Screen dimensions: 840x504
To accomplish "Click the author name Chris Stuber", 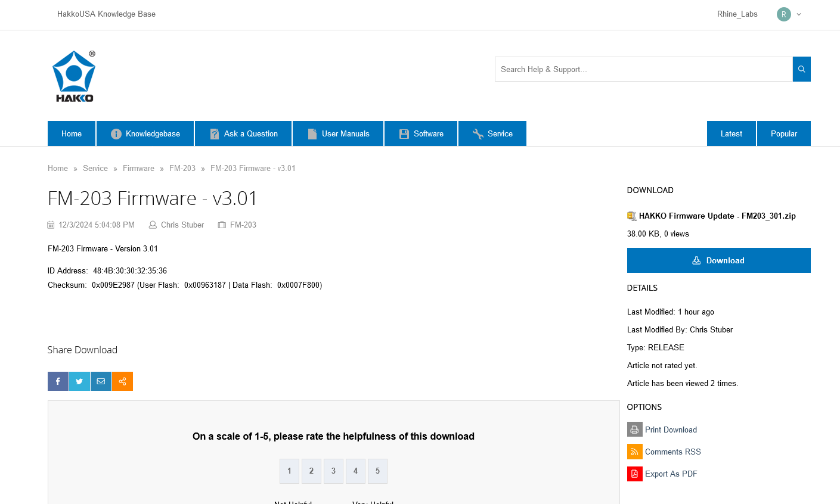I will [x=182, y=225].
